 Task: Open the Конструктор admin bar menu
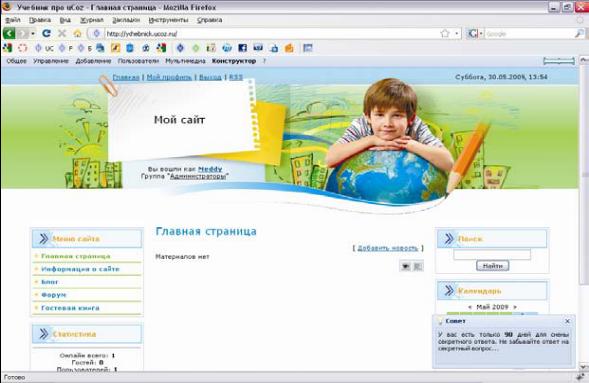click(234, 61)
